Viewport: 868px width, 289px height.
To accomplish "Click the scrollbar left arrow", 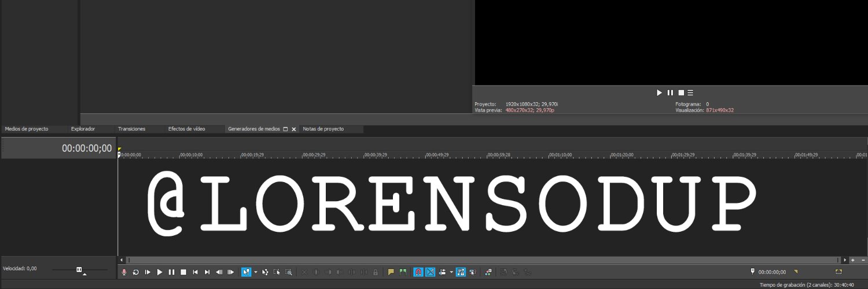I will pos(121,260).
